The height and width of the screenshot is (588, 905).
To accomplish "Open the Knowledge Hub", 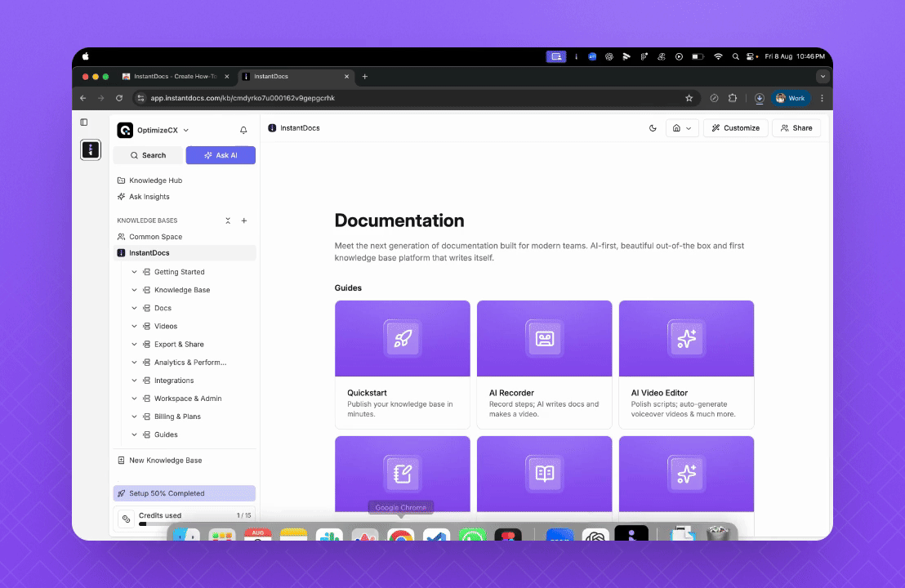I will (x=155, y=180).
